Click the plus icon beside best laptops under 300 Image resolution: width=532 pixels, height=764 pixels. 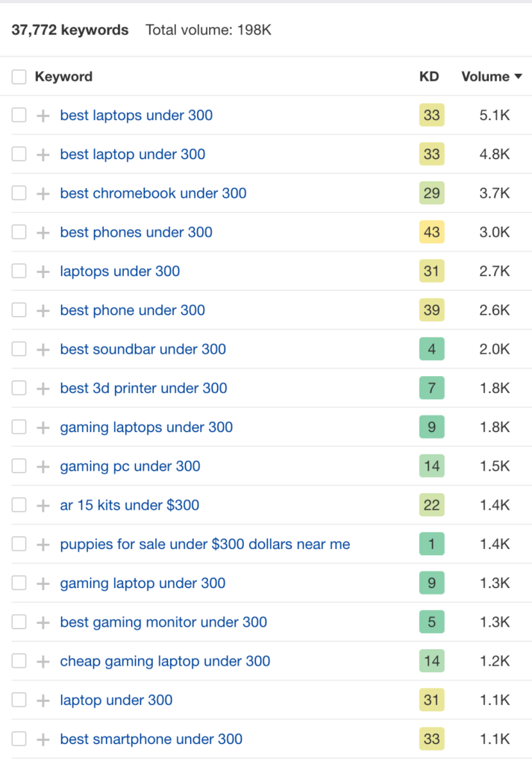point(43,116)
